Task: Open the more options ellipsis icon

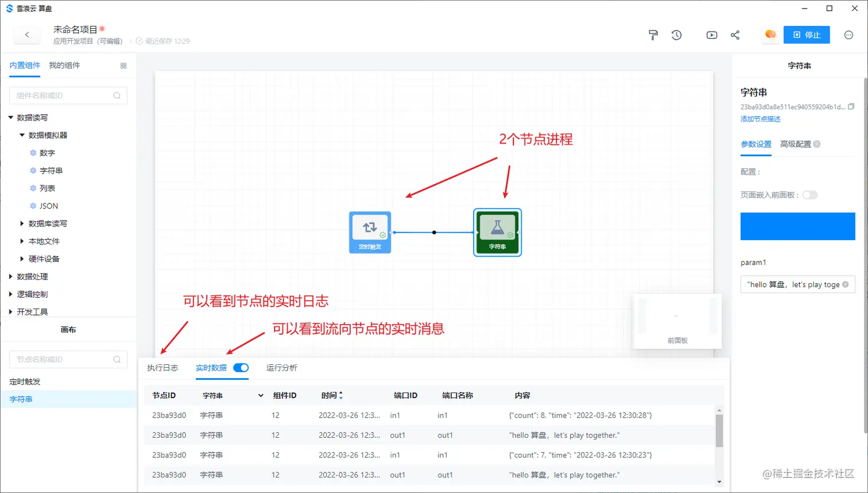Action: click(x=848, y=35)
